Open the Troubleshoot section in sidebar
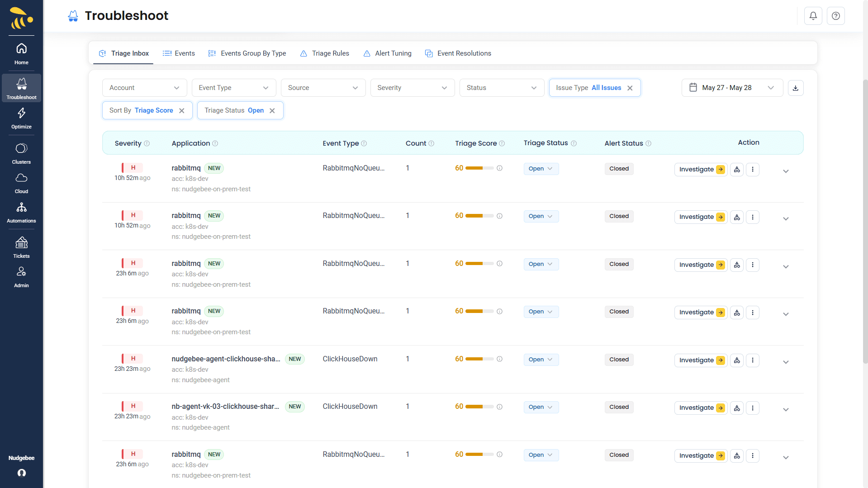The width and height of the screenshot is (868, 488). tap(21, 88)
